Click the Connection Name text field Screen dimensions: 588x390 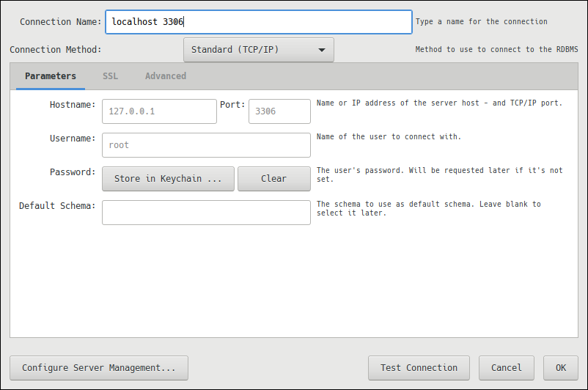click(x=258, y=22)
